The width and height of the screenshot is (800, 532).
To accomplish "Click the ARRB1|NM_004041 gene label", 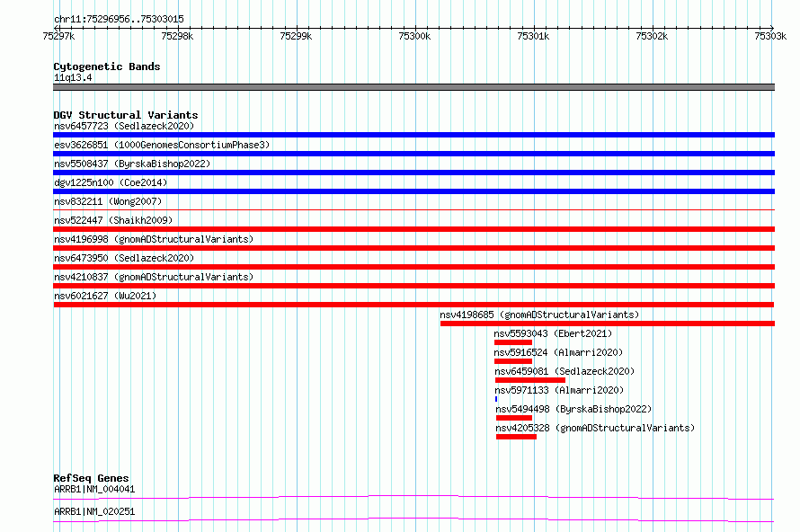I will pyautogui.click(x=94, y=489).
